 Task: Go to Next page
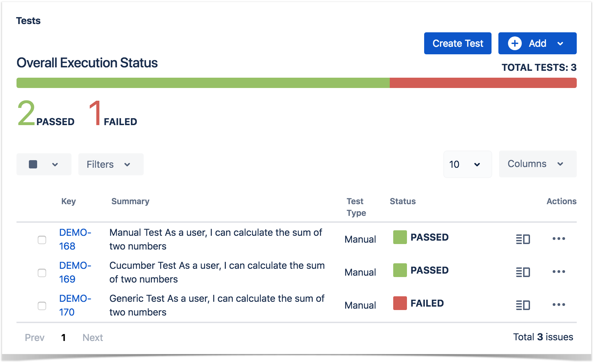tap(93, 338)
